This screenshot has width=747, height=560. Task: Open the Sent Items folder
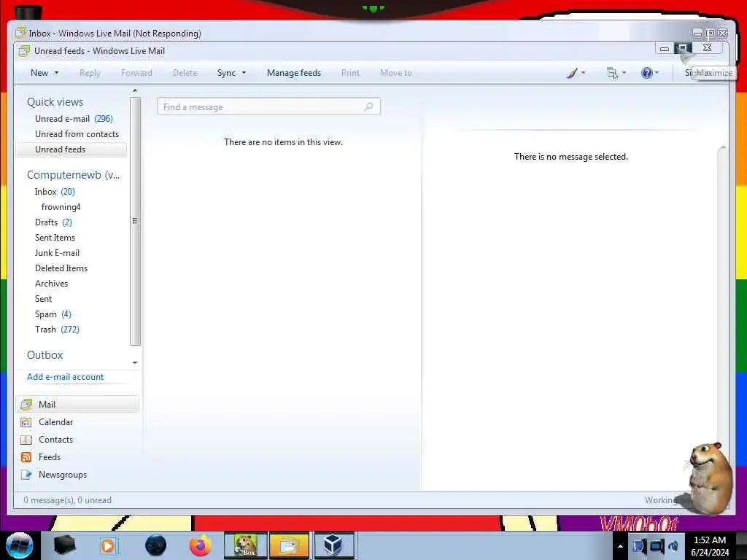55,238
